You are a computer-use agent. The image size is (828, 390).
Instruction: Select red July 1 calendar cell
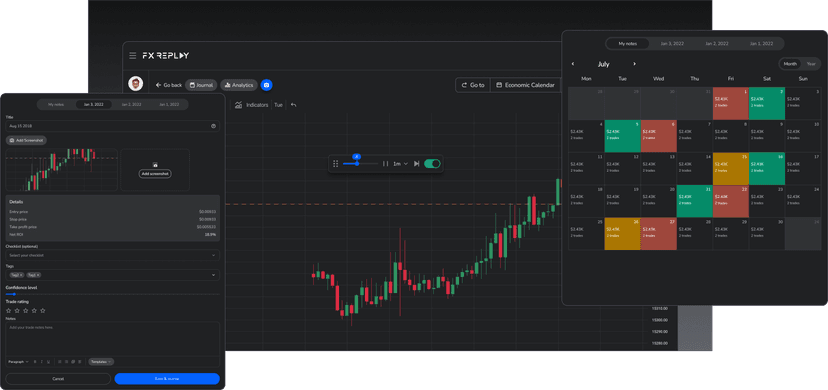tap(731, 103)
